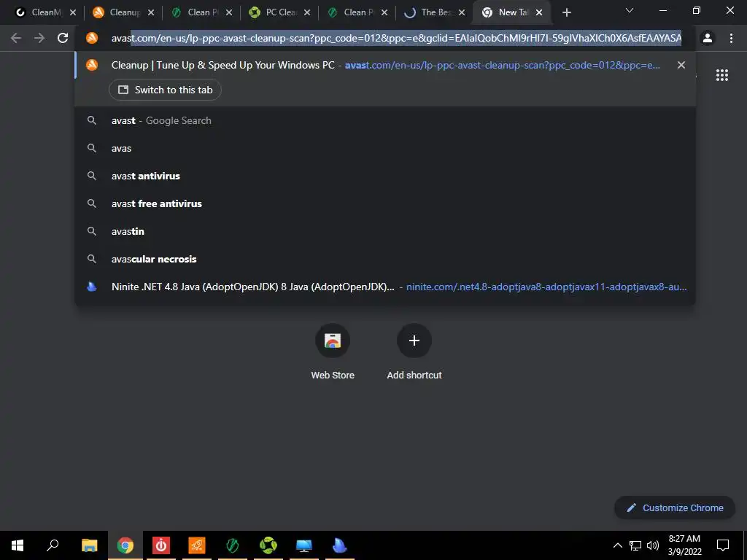Close the CleanMy tab
Image resolution: width=747 pixels, height=560 pixels.
pos(73,12)
